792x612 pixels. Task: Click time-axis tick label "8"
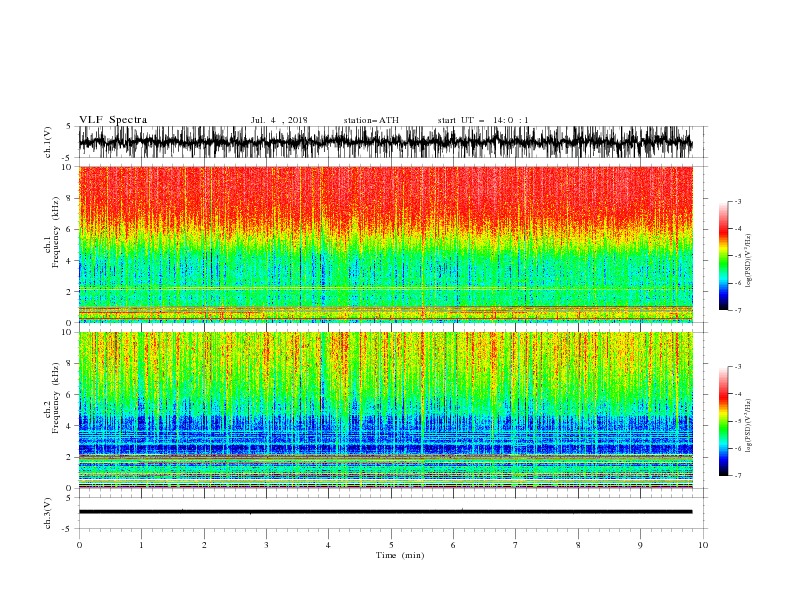(x=578, y=545)
